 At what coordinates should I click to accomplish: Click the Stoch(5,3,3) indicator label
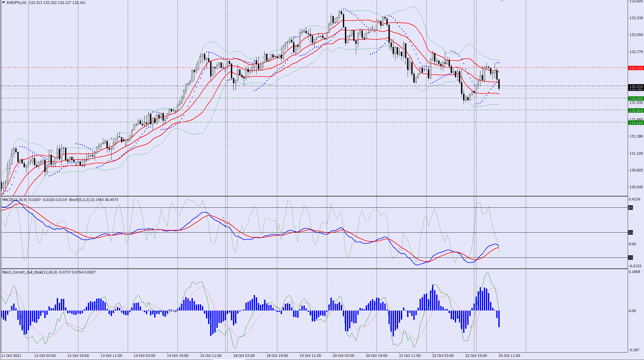coord(79,200)
